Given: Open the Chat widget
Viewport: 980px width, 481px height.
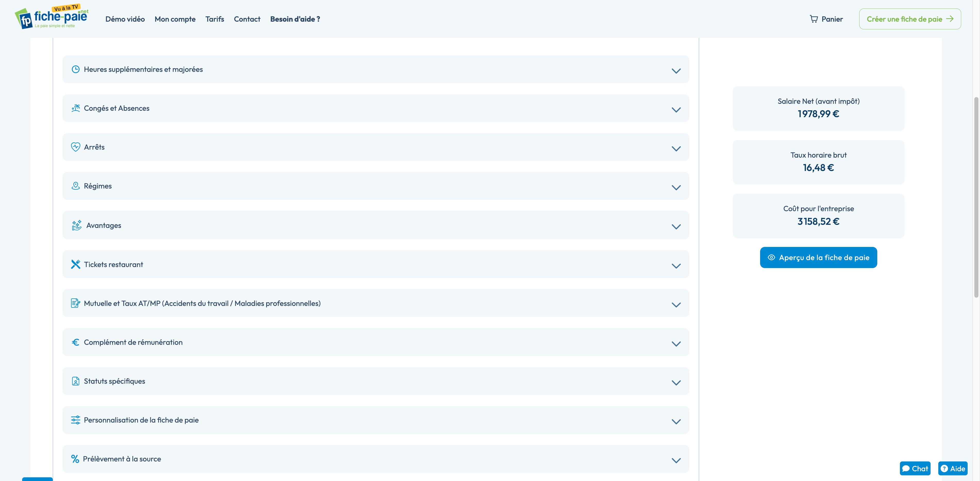Looking at the screenshot, I should click(915, 468).
